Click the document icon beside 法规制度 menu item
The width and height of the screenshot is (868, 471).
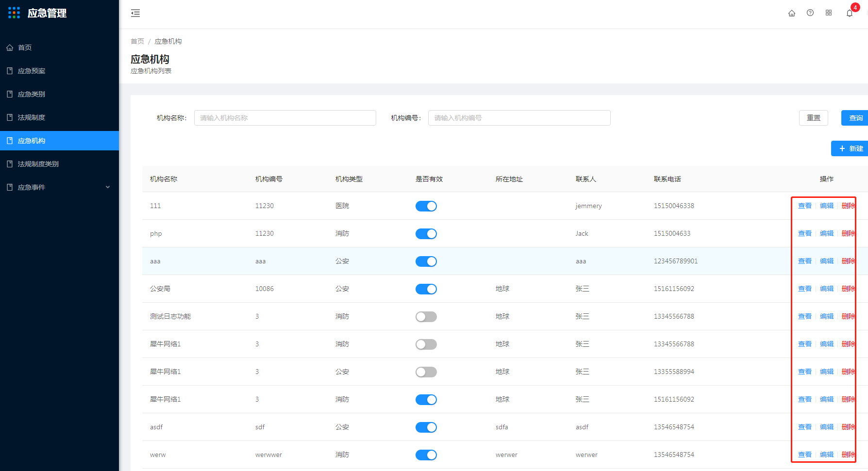click(10, 117)
